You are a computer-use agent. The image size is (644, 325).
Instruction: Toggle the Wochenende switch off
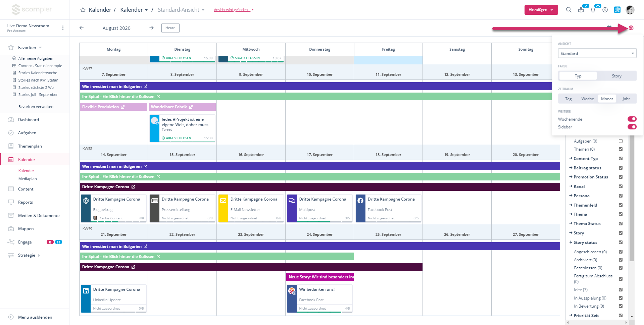point(632,119)
